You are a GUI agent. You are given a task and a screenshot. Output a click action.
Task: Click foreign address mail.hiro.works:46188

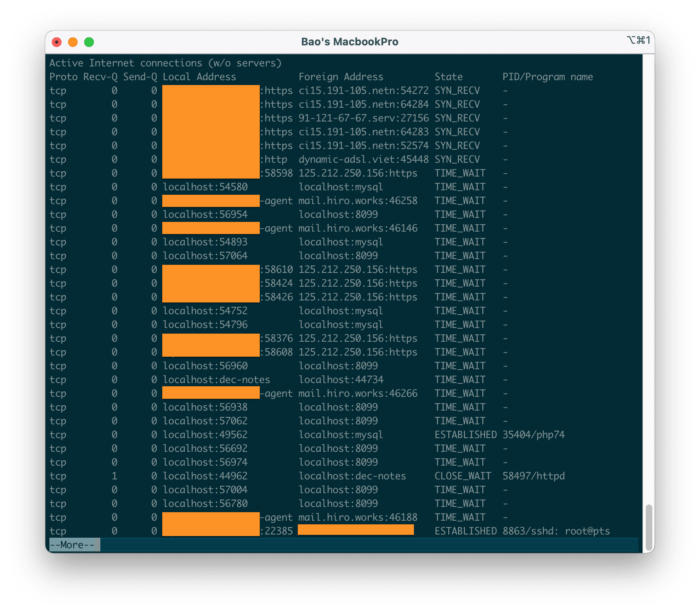pyautogui.click(x=358, y=517)
